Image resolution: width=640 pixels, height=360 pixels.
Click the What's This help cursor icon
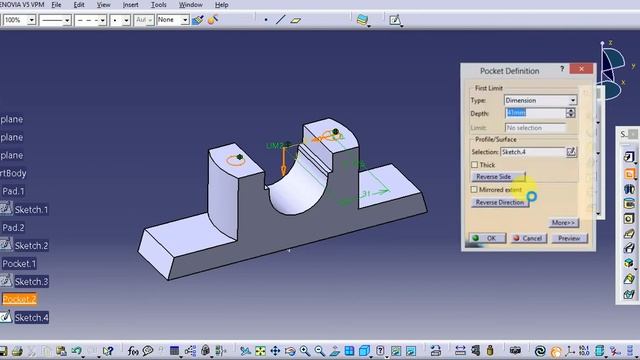click(108, 351)
